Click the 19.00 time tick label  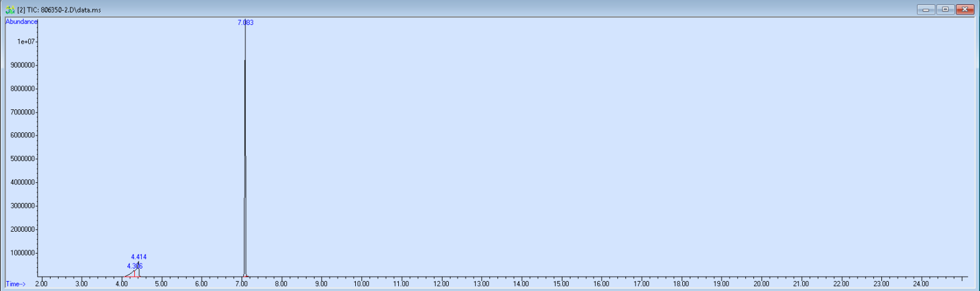coord(721,284)
